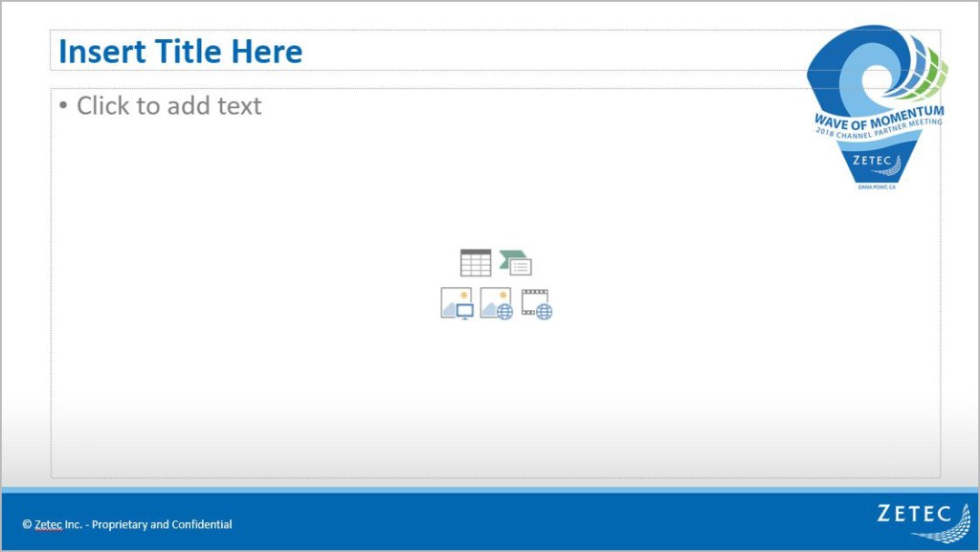Open the Online Pictures icon
Image resolution: width=980 pixels, height=552 pixels.
pyautogui.click(x=496, y=303)
